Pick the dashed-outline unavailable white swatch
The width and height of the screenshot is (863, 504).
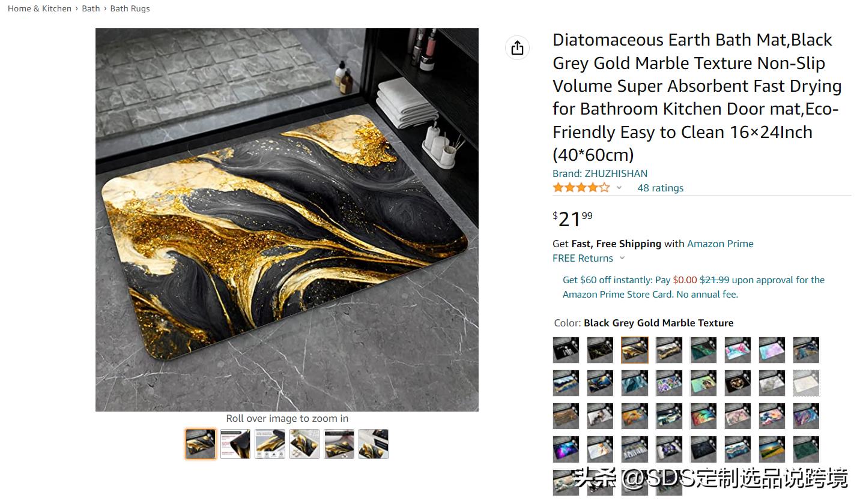click(x=806, y=383)
